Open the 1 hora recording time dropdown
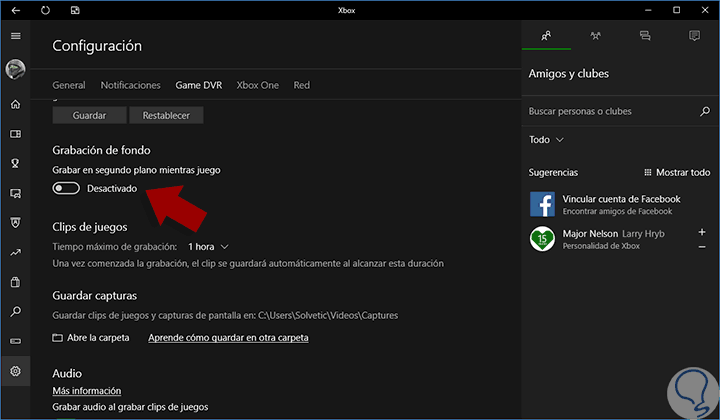Screen dimensions: 720x420 tap(208, 247)
